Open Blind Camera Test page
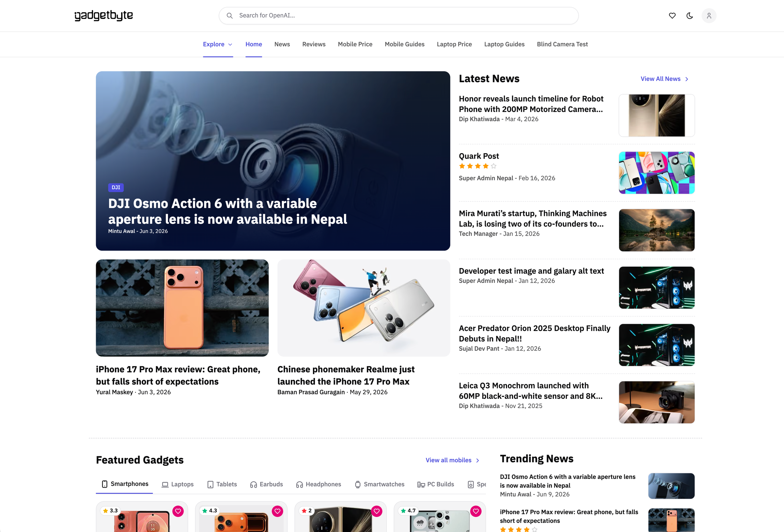 tap(562, 44)
